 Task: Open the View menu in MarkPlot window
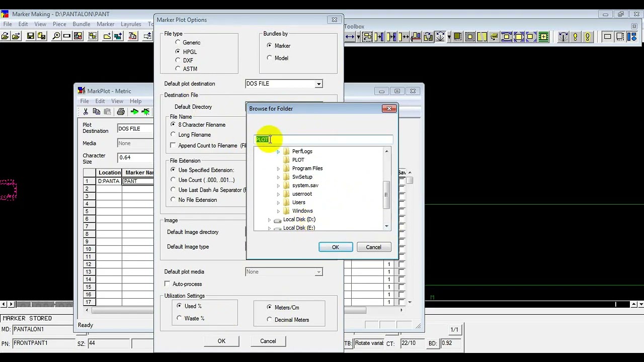tap(117, 101)
